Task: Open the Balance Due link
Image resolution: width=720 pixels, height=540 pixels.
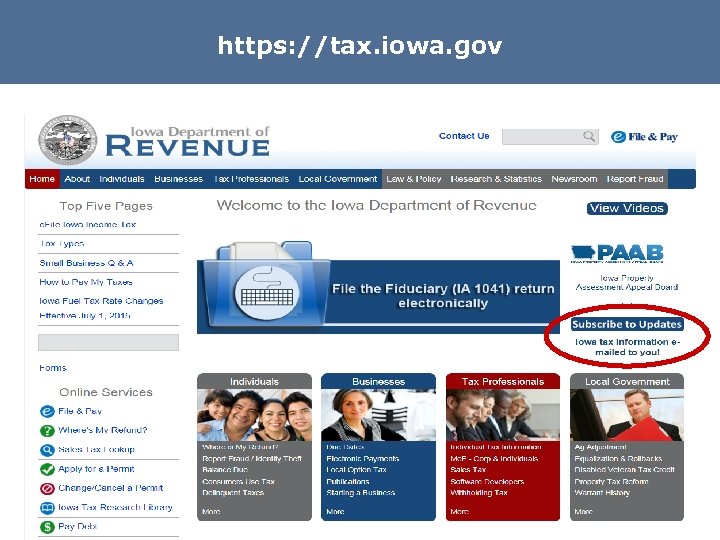Action: point(225,470)
